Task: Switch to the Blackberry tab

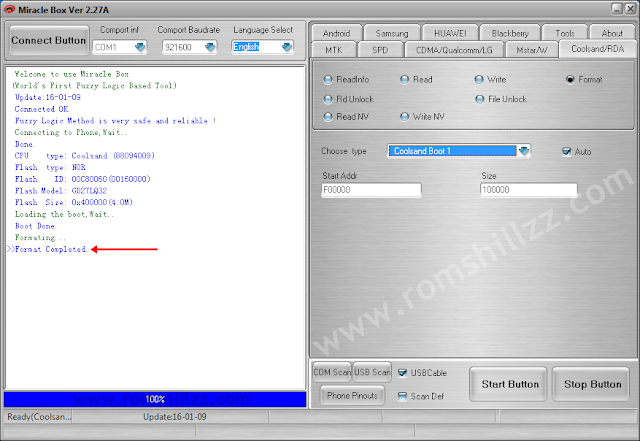Action: point(510,33)
